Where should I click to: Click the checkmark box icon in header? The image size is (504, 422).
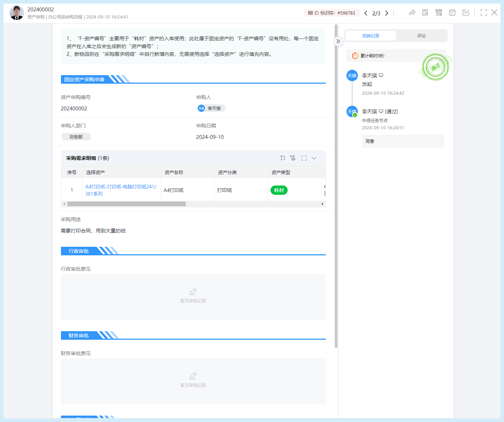pyautogui.click(x=466, y=13)
